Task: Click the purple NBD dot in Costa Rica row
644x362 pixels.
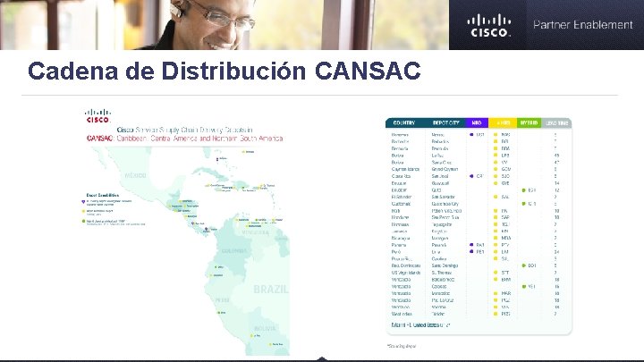Action: tap(471, 176)
